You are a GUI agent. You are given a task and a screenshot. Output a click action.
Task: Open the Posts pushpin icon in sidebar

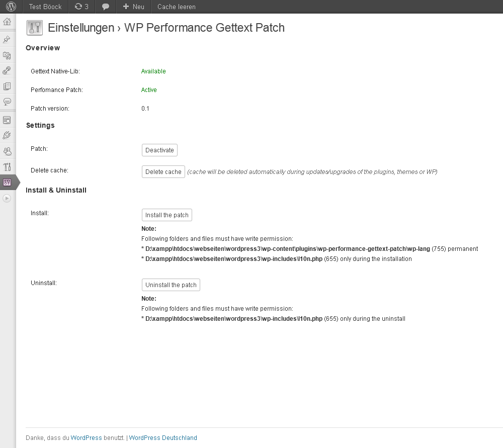click(7, 39)
